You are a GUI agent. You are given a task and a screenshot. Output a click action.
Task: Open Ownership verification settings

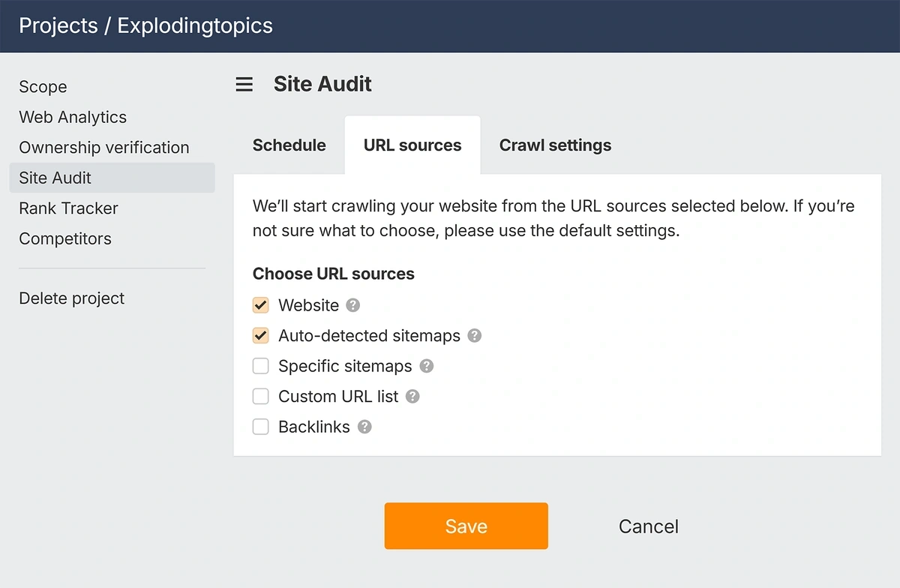104,148
